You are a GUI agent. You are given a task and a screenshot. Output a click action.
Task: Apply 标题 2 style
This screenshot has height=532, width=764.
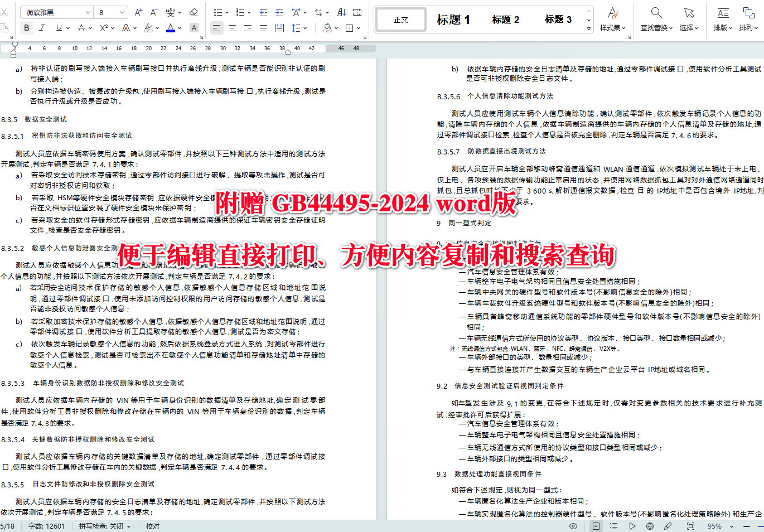click(505, 20)
